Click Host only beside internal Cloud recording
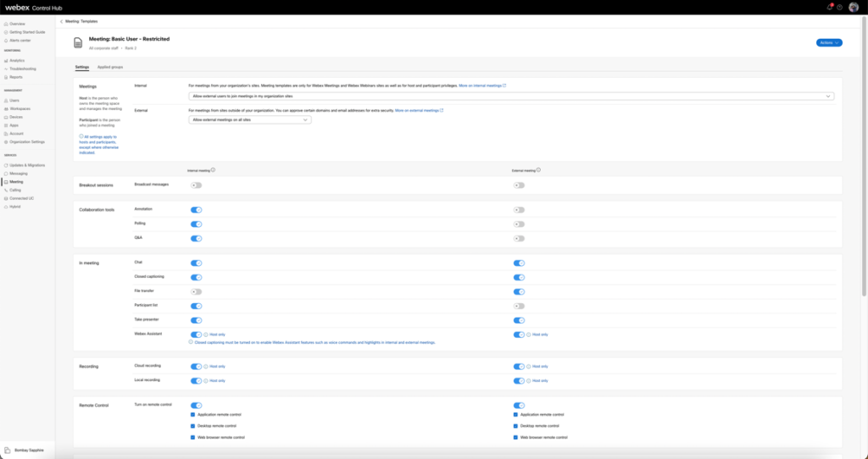 [217, 367]
